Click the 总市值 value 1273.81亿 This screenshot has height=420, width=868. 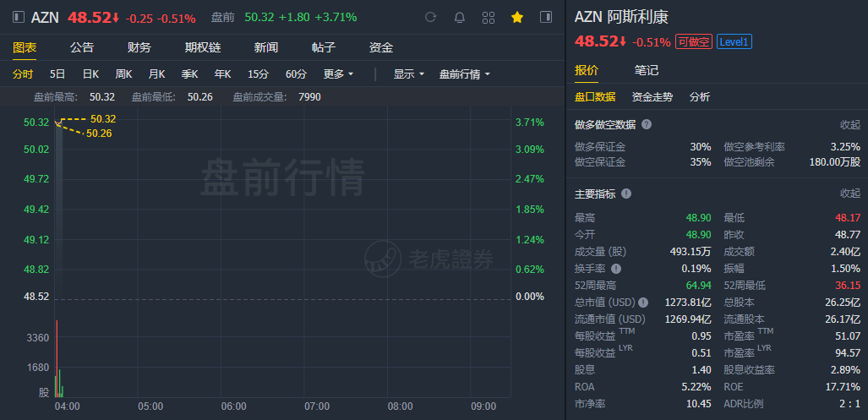pyautogui.click(x=688, y=303)
